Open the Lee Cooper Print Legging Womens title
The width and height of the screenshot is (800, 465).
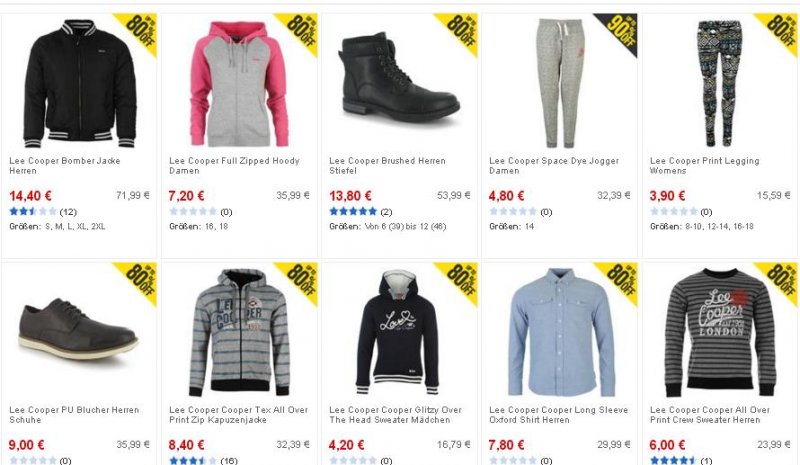click(704, 165)
